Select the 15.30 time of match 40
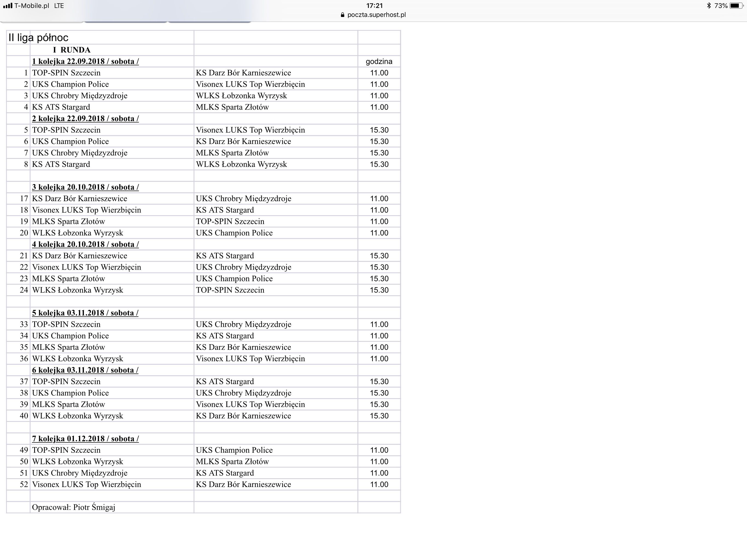 379,416
